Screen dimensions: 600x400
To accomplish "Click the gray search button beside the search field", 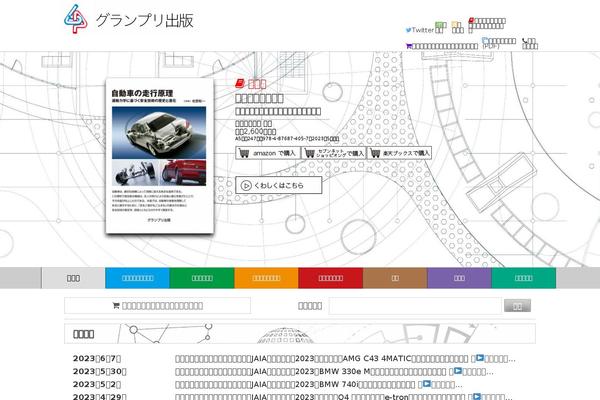I will (x=517, y=306).
